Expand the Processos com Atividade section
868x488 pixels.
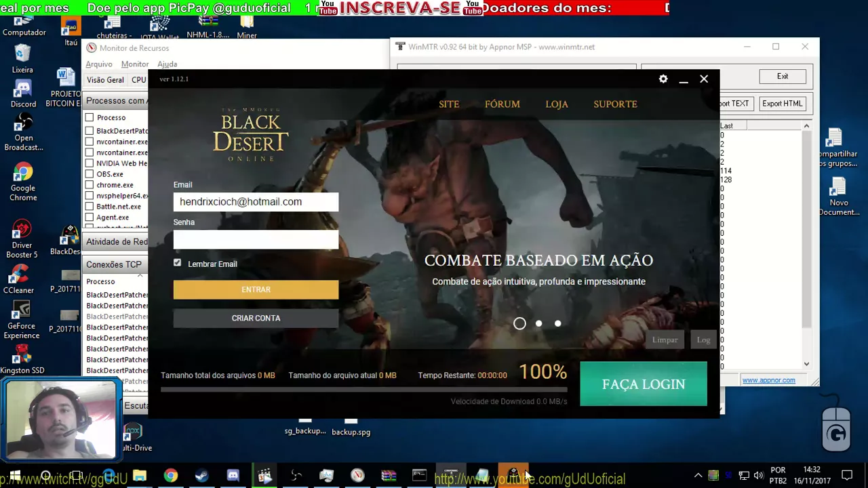(x=116, y=101)
